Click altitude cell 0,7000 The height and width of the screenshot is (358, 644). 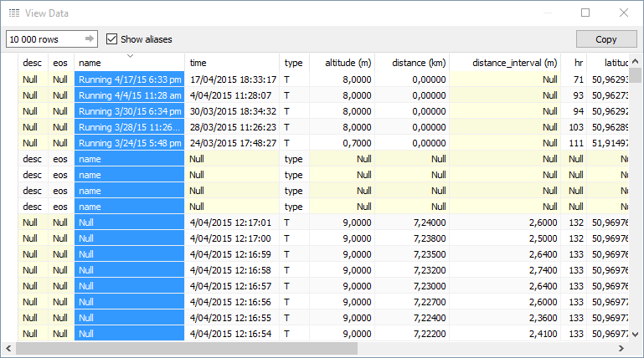point(343,143)
